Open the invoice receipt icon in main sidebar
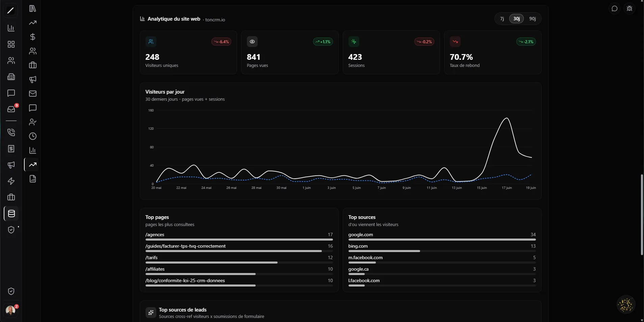This screenshot has height=322, width=644. (x=11, y=149)
